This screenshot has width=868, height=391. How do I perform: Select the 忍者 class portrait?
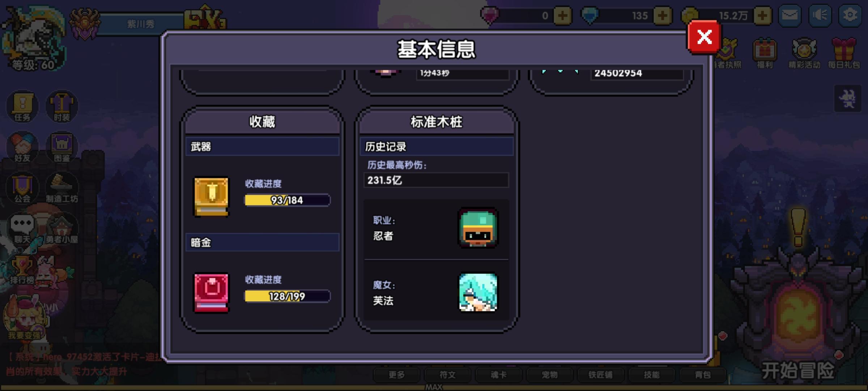pos(478,228)
